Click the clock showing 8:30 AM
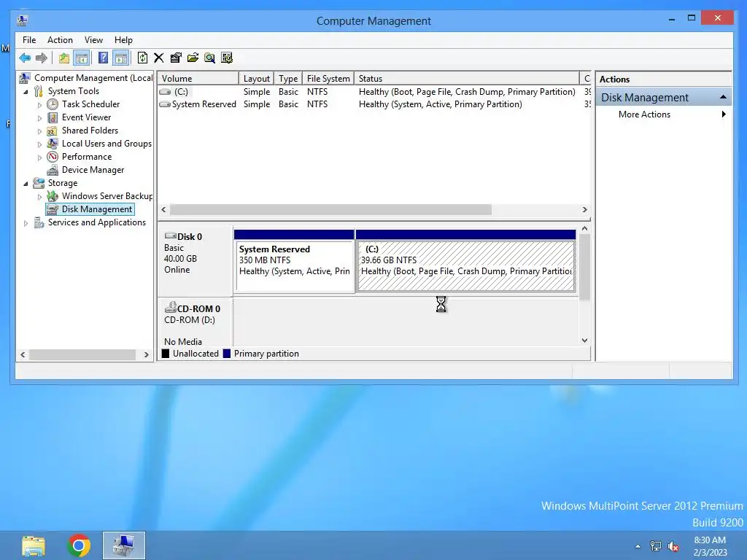The image size is (747, 560). [710, 540]
